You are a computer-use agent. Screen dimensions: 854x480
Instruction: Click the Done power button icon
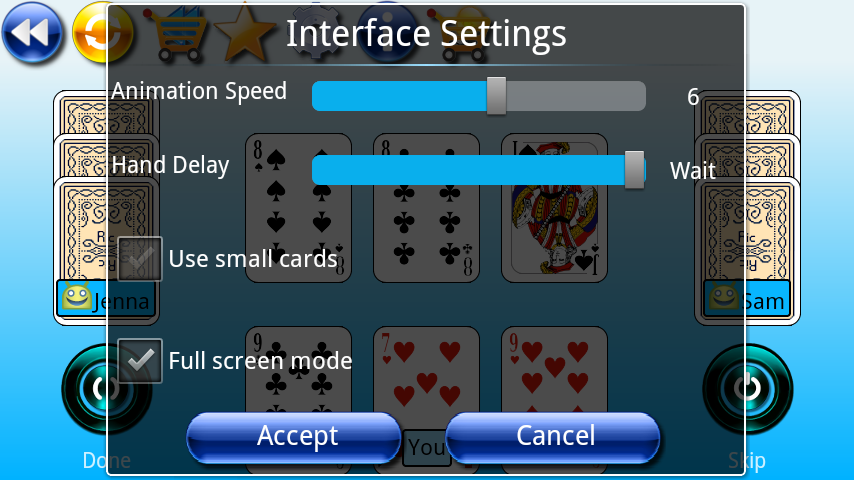(x=107, y=389)
